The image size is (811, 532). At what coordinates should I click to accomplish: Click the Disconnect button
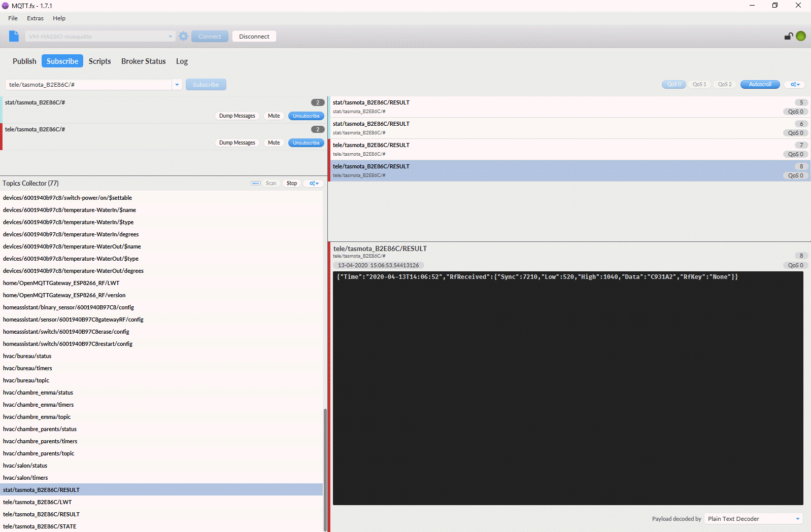(x=254, y=37)
